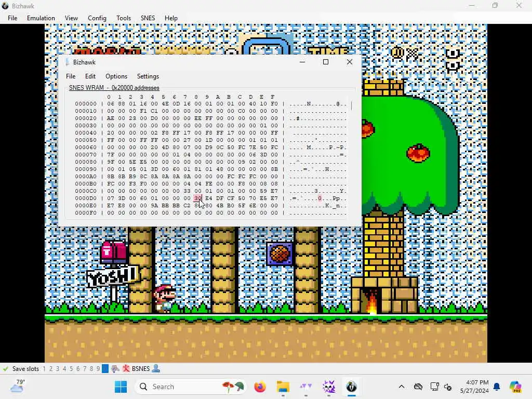Viewport: 532px width, 399px height.
Task: Click the red kanji core icon
Action: coord(126,369)
